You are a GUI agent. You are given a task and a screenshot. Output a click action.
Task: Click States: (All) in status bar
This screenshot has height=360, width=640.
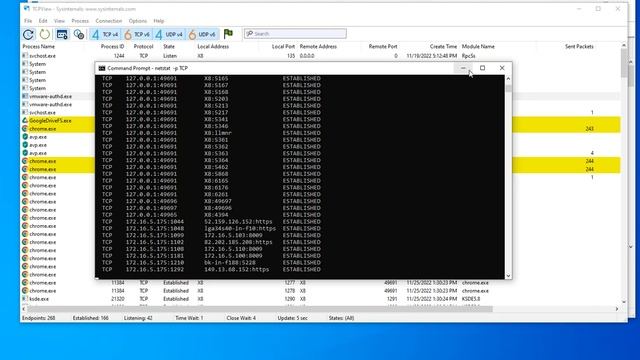point(341,318)
